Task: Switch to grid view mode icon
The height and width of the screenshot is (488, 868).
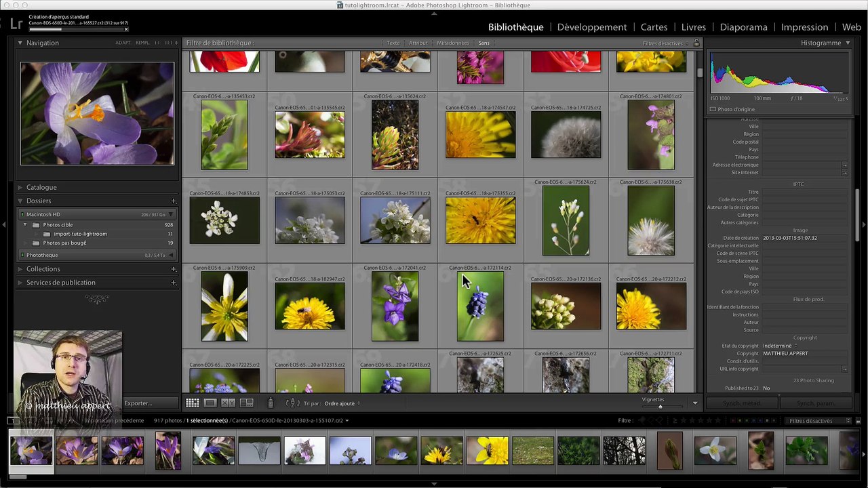Action: 193,403
